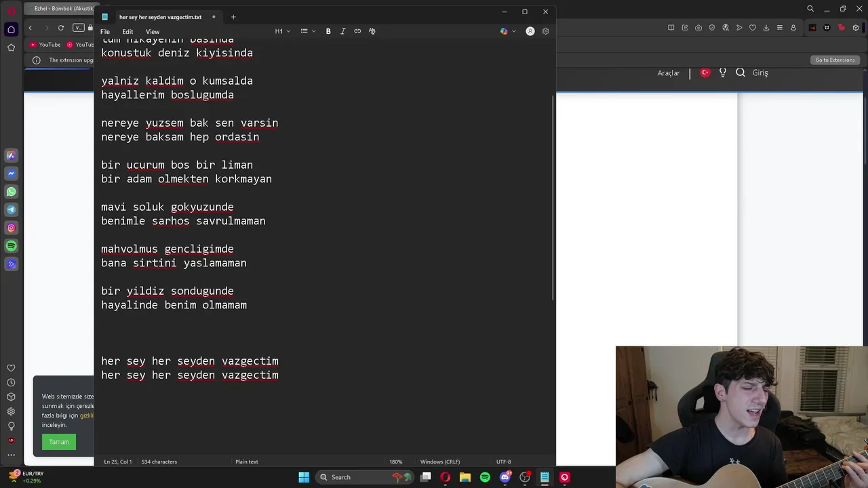Open the File menu
The width and height of the screenshot is (868, 488).
[x=105, y=32]
